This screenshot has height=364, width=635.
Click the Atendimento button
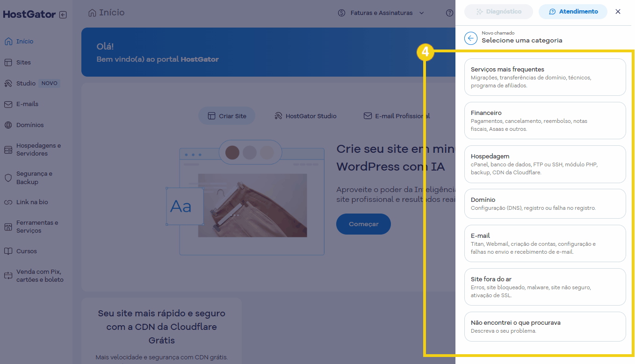coord(573,12)
